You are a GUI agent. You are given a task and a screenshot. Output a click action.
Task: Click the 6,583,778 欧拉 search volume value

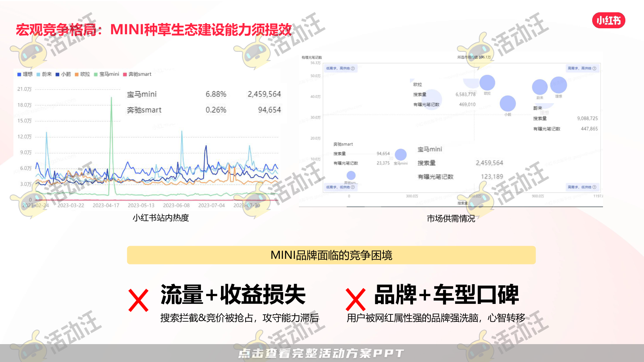(465, 95)
